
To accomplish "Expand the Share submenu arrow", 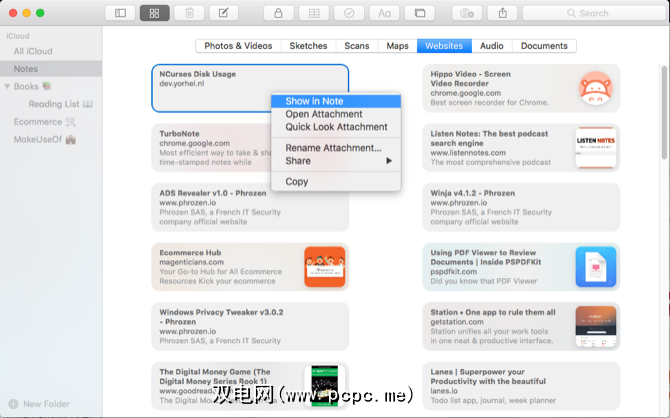I will coord(388,161).
